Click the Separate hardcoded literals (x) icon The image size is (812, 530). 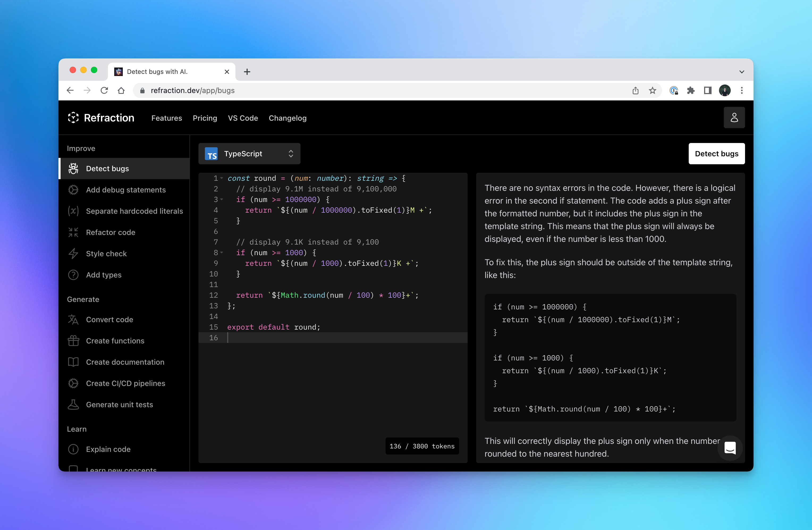[x=73, y=211]
